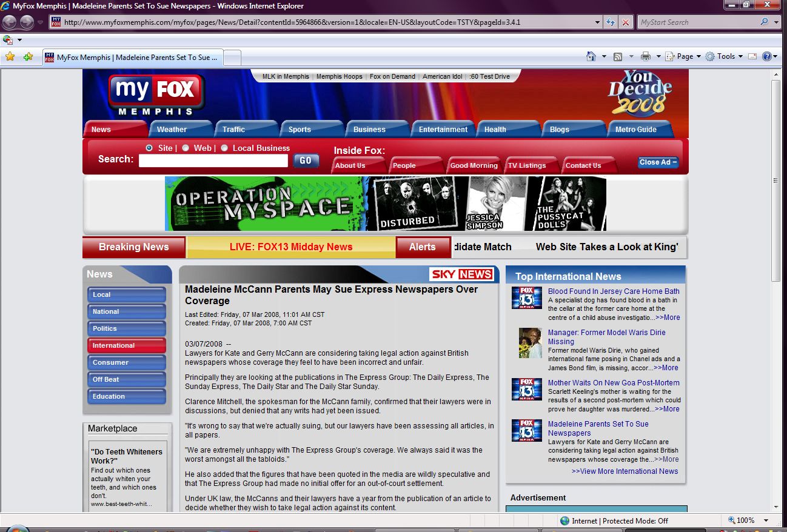Open the Blood Found In Jersey article link
The height and width of the screenshot is (532, 787).
click(613, 291)
